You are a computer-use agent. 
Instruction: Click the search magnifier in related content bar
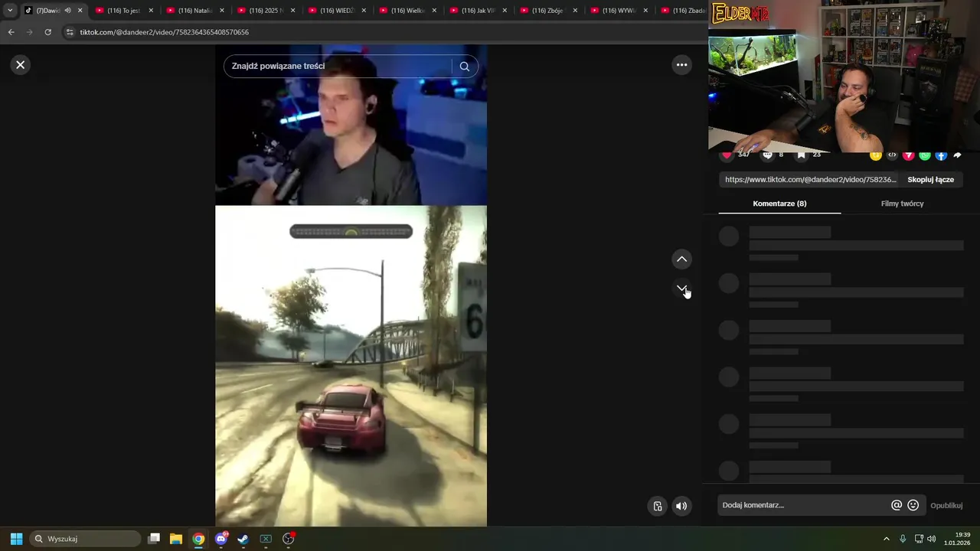pos(464,67)
